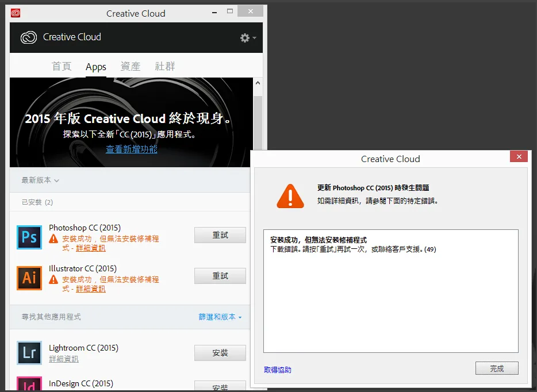
Task: Click the 更新 Photoshop CC (2015) 時發生問題 heading
Action: 373,187
